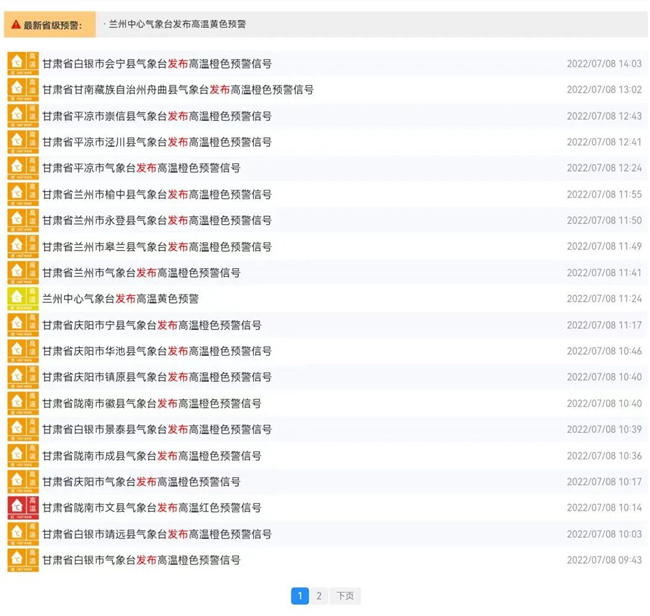Go to page 2 of warnings
650x616 pixels.
[x=319, y=596]
